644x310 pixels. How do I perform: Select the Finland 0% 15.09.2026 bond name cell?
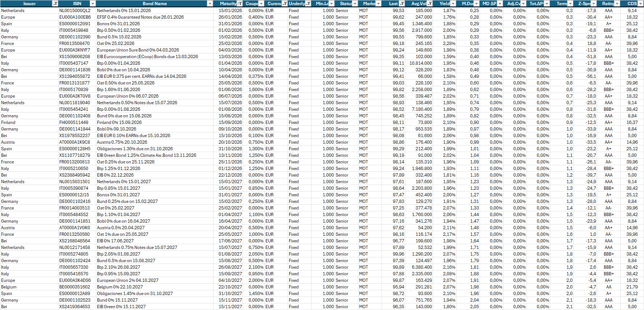[119, 122]
